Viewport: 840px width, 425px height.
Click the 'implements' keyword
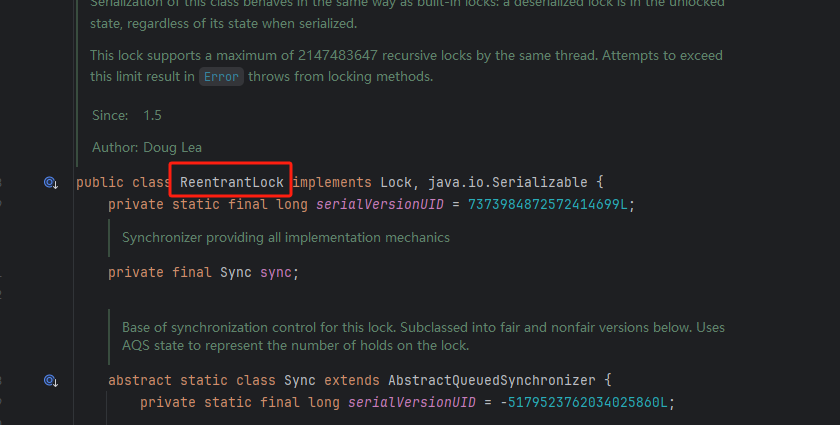(x=332, y=182)
